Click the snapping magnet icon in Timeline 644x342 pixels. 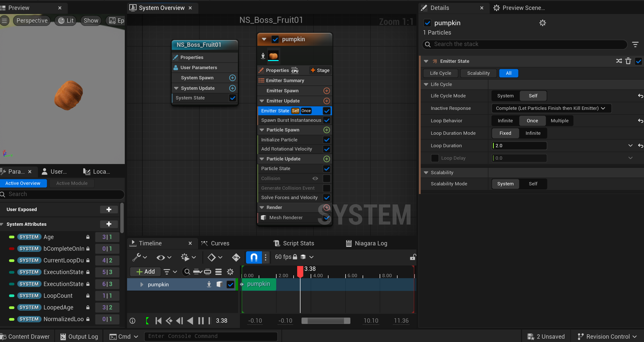254,257
